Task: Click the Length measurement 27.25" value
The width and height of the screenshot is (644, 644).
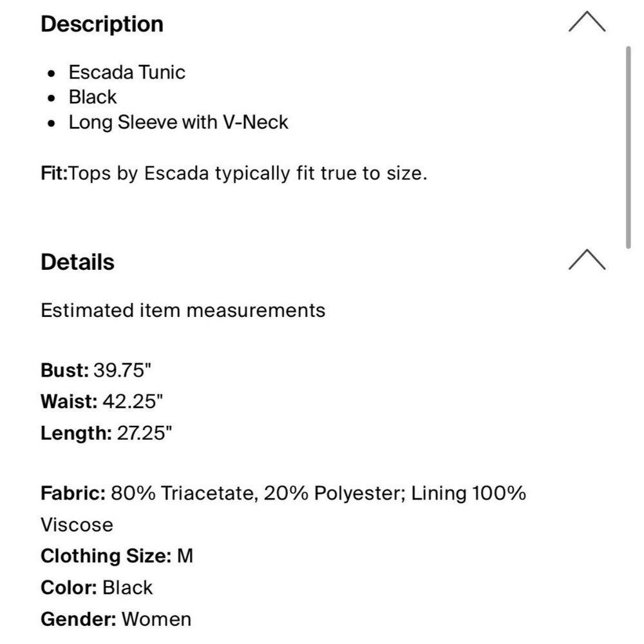Action: (144, 433)
